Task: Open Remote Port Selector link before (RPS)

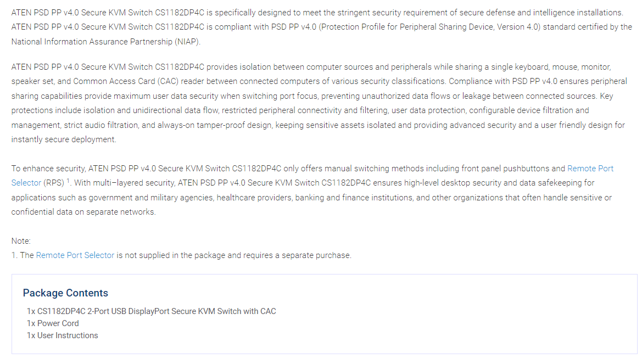Action: (x=590, y=169)
